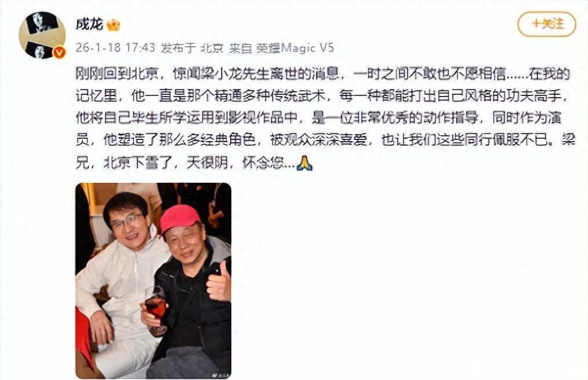Click the orange verified V badge
This screenshot has width=588, height=380.
[59, 53]
